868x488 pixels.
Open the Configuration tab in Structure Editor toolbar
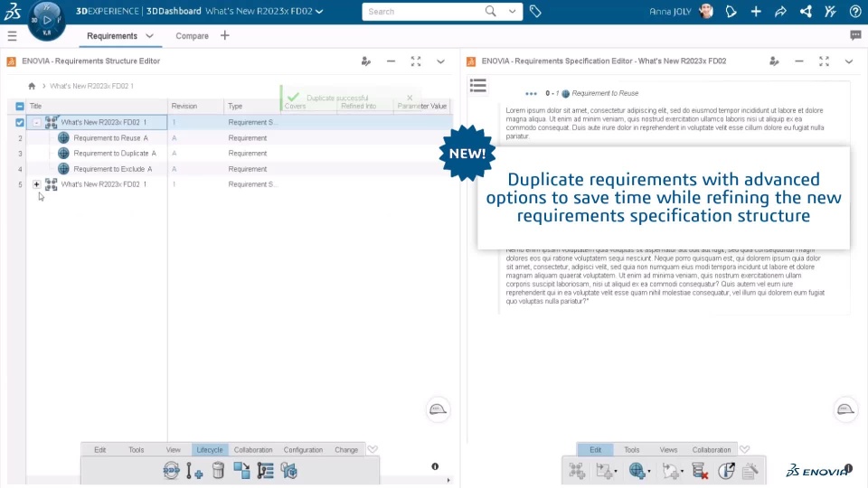coord(303,450)
